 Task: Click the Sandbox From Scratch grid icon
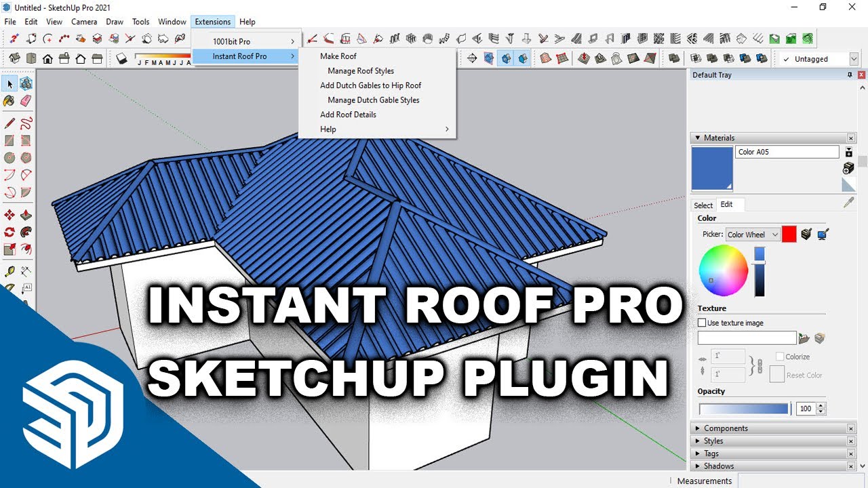562,58
